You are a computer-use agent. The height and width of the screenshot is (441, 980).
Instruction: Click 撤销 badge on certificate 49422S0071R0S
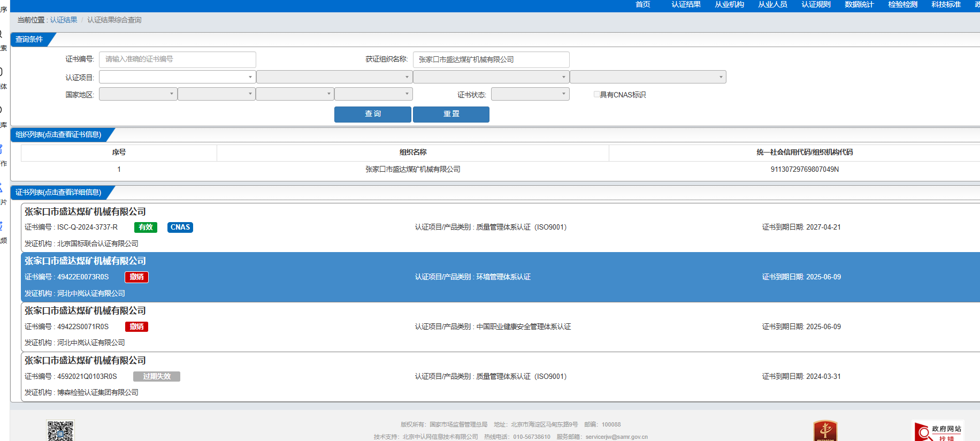click(x=136, y=327)
